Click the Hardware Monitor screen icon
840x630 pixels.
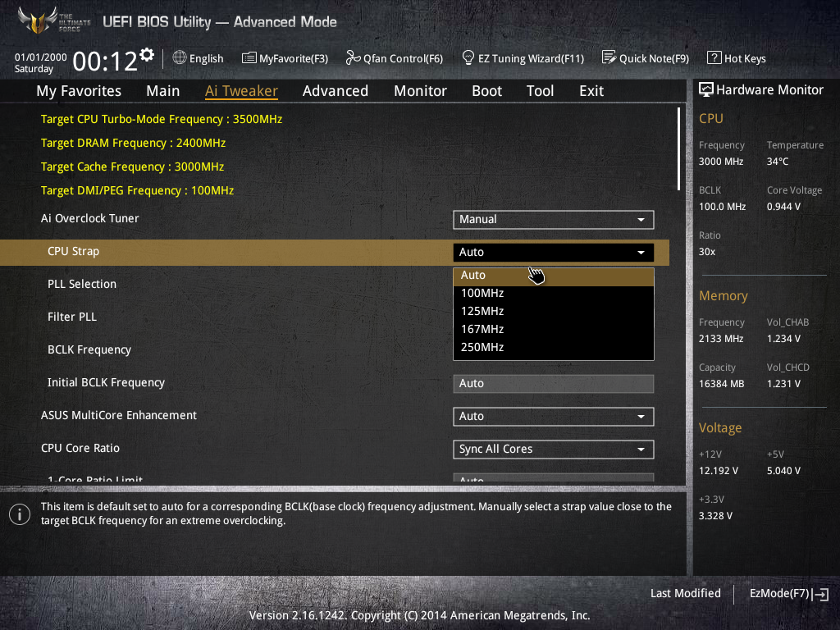point(706,89)
